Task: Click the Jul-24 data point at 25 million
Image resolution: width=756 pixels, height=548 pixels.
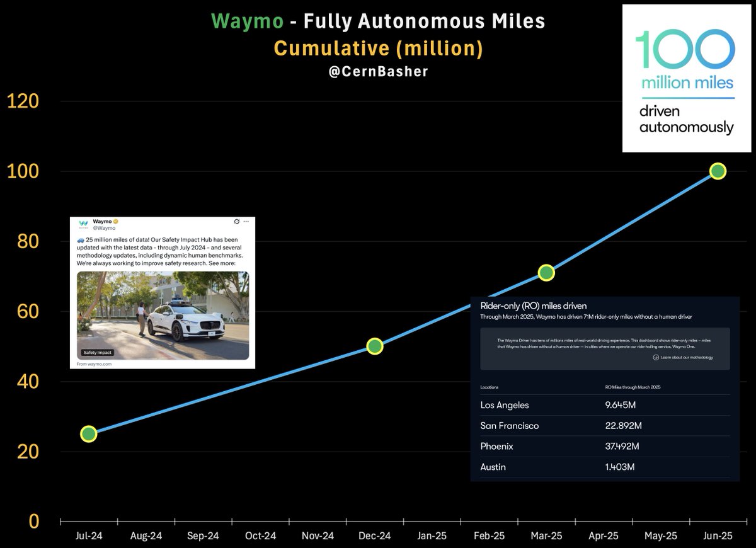Action: click(89, 434)
